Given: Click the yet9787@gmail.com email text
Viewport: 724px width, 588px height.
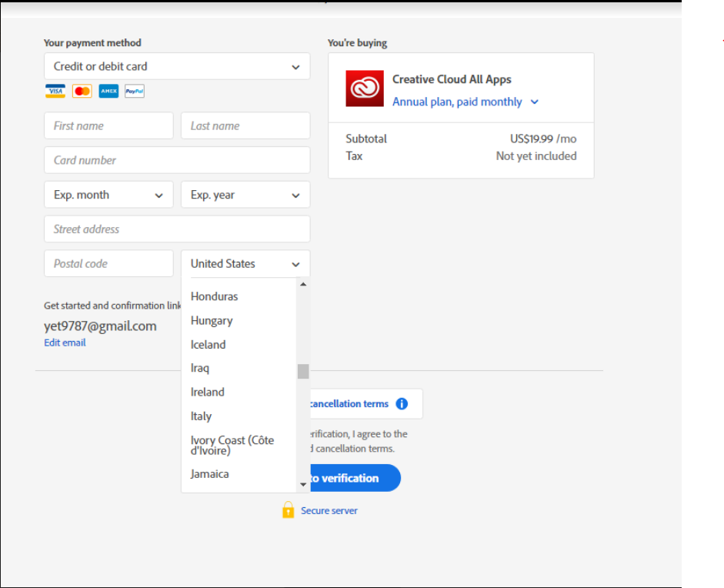Looking at the screenshot, I should click(x=100, y=326).
